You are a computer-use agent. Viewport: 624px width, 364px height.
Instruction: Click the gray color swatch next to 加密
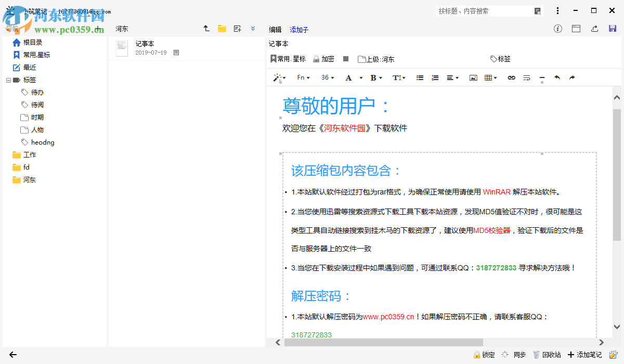pyautogui.click(x=345, y=58)
